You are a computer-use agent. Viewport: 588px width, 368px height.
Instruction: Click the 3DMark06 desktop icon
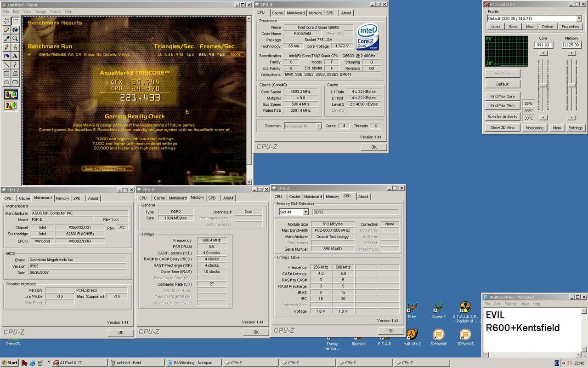[438, 337]
